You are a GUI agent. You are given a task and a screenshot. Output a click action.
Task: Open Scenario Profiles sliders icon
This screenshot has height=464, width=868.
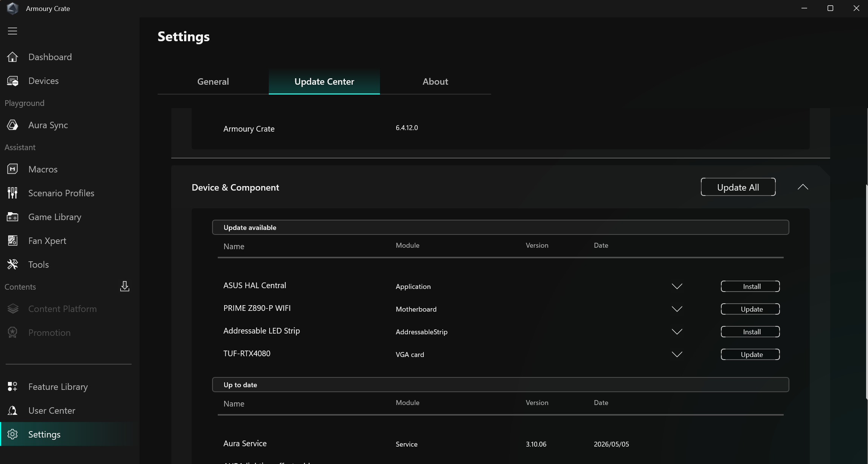12,193
